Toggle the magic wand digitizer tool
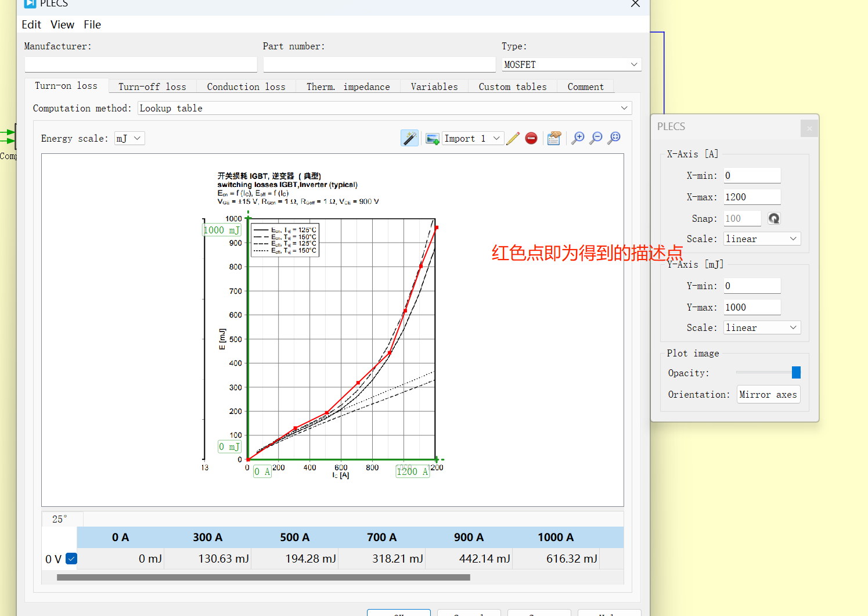 pyautogui.click(x=409, y=138)
